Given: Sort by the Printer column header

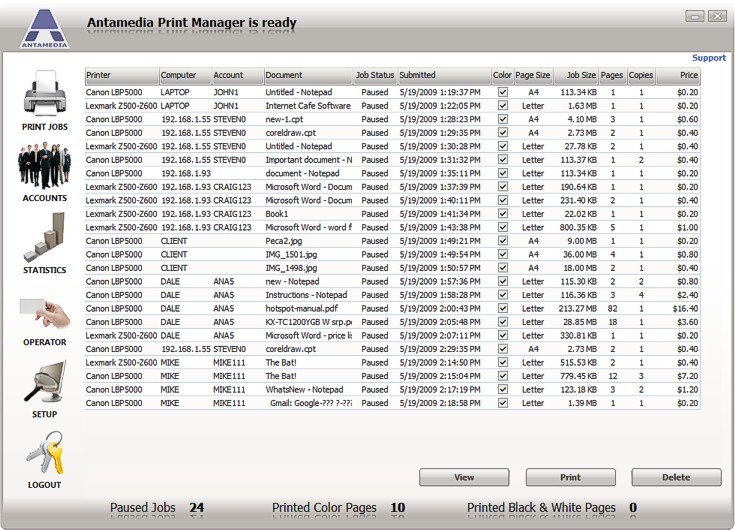Looking at the screenshot, I should point(122,75).
